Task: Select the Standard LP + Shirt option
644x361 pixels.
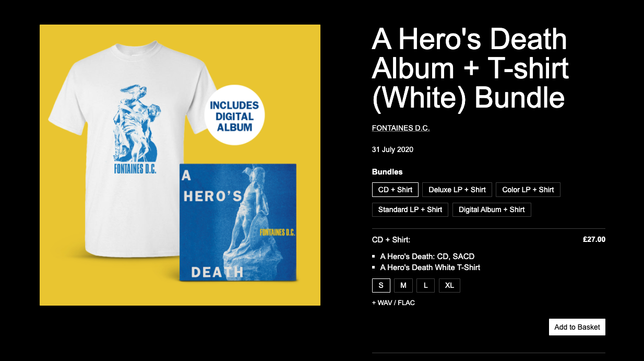Action: pos(410,209)
